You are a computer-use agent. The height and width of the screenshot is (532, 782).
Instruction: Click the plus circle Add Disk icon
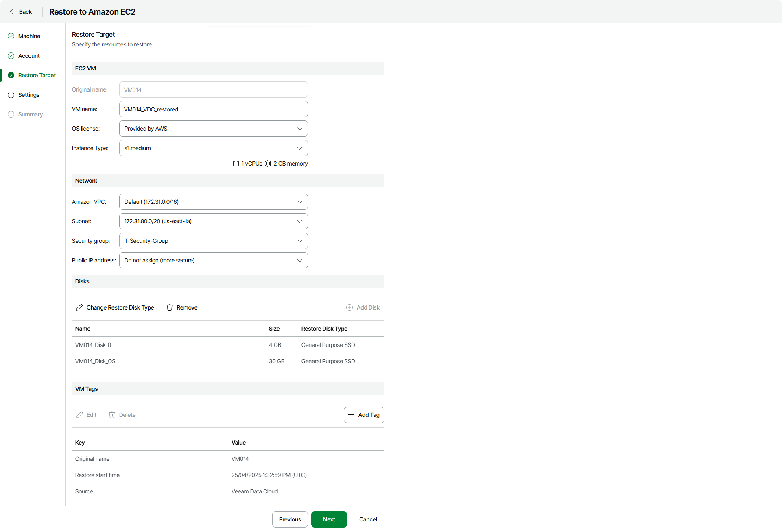point(349,307)
